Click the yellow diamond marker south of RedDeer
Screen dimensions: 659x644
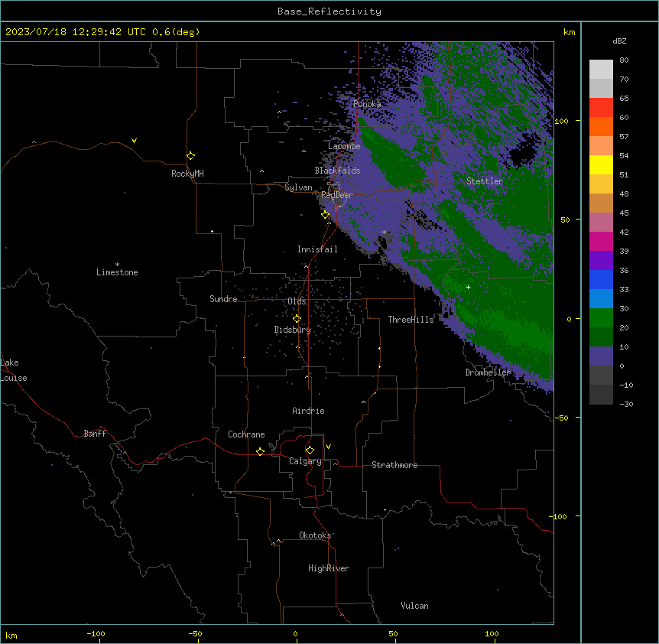(325, 215)
